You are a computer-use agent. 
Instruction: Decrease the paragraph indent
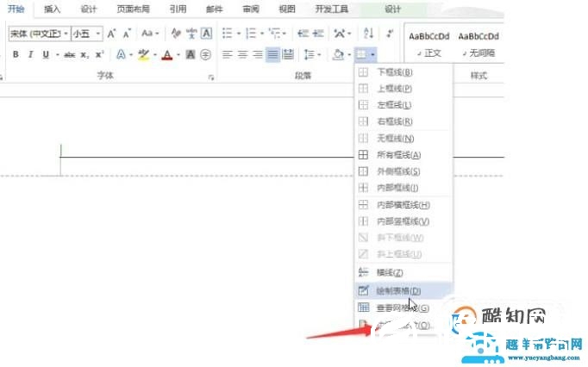tap(303, 34)
